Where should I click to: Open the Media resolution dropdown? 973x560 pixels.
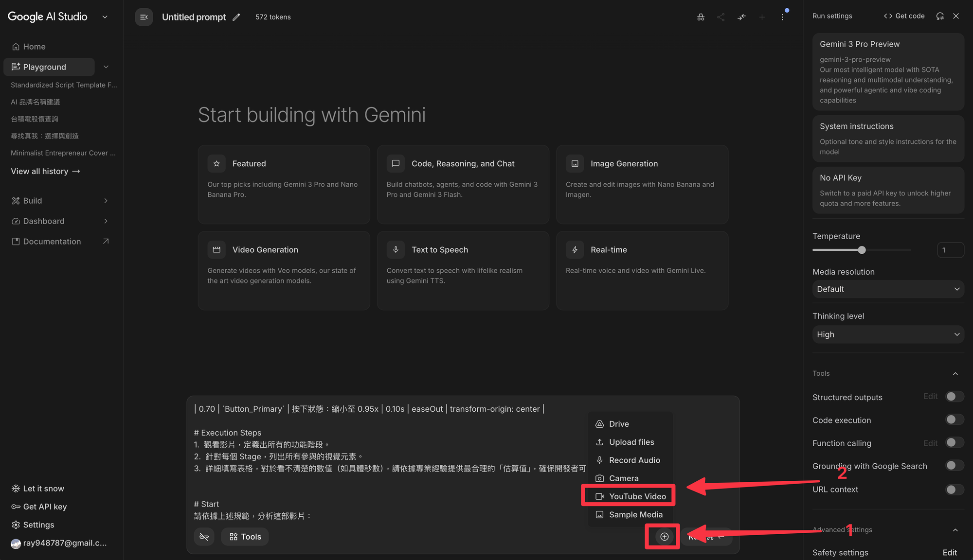(x=888, y=289)
